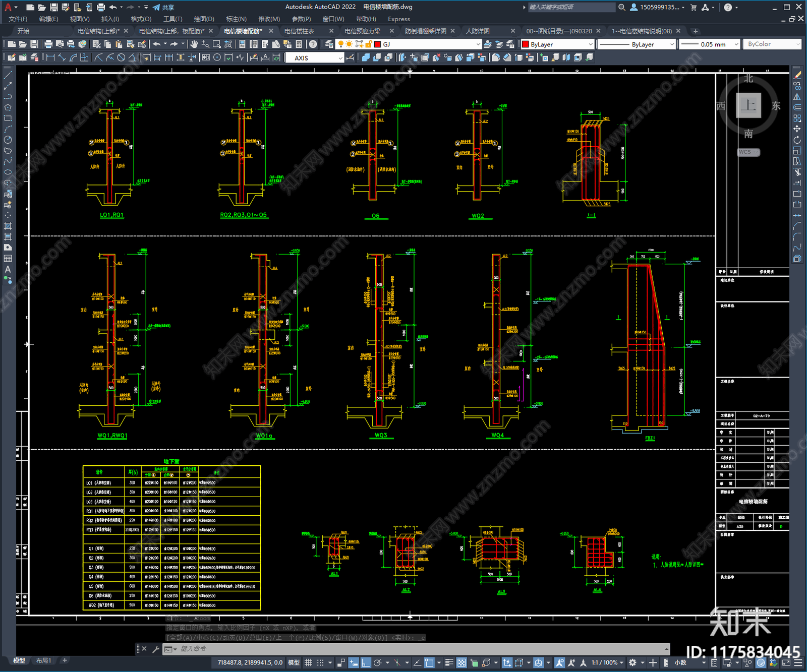Click the Layer Properties manager icon
The height and width of the screenshot is (672, 807).
[x=329, y=44]
